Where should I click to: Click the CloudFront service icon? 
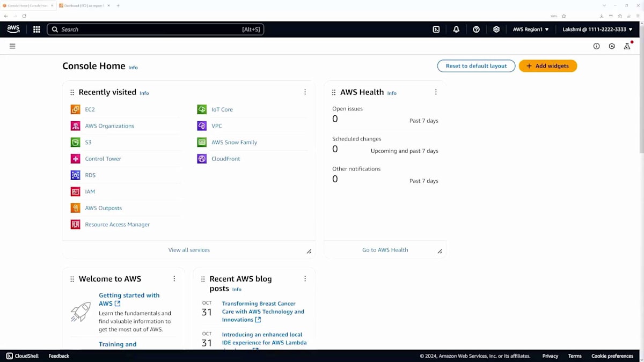(x=202, y=159)
